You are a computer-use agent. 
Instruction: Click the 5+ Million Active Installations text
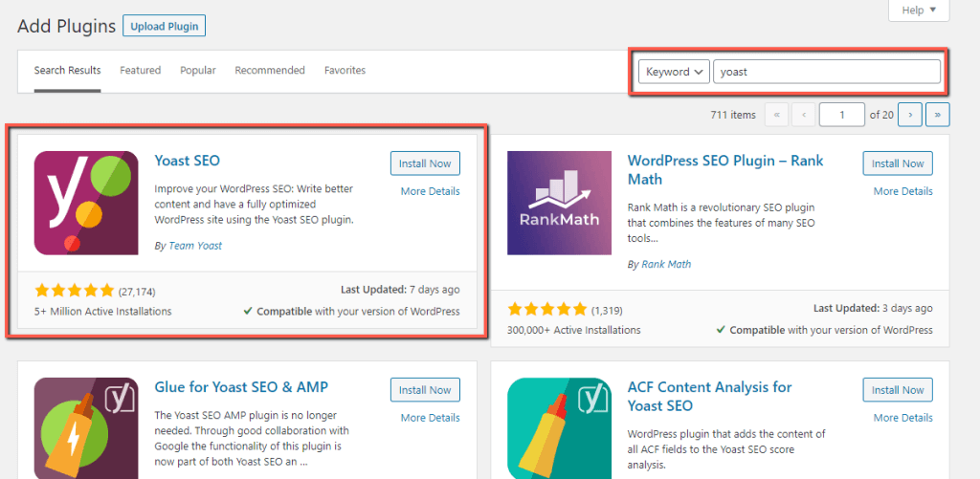[x=103, y=311]
